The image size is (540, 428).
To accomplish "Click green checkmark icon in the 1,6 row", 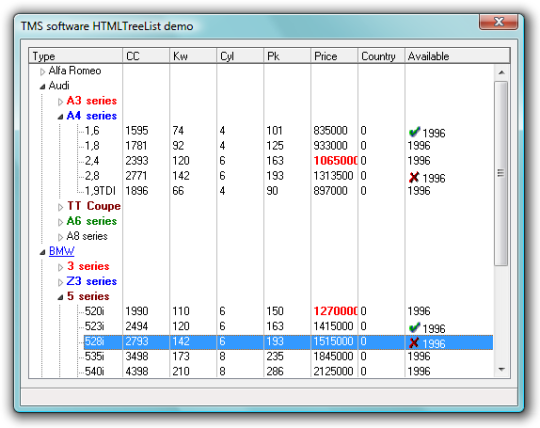I will [414, 132].
